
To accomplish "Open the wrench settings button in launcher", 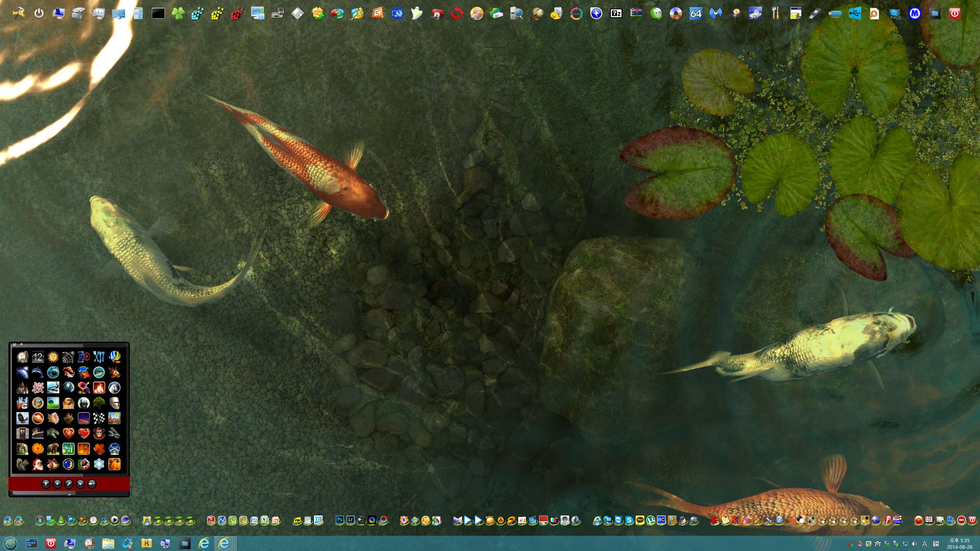I will click(69, 484).
